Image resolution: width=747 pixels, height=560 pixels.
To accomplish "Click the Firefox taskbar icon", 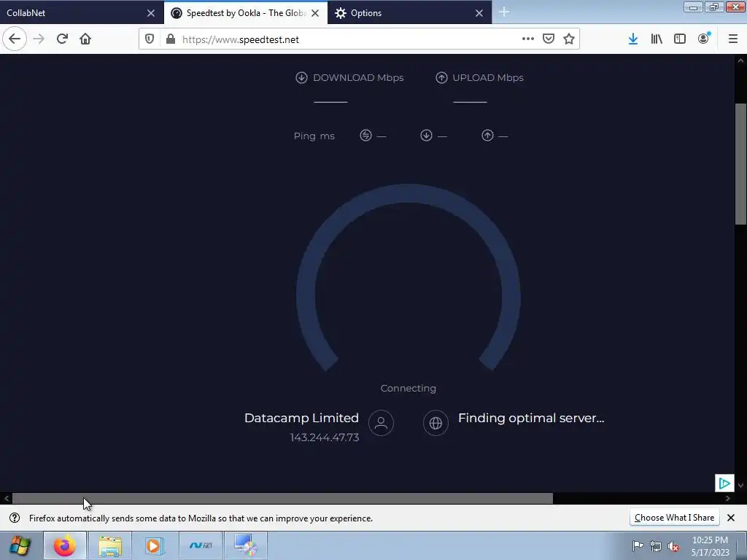I will click(x=65, y=545).
